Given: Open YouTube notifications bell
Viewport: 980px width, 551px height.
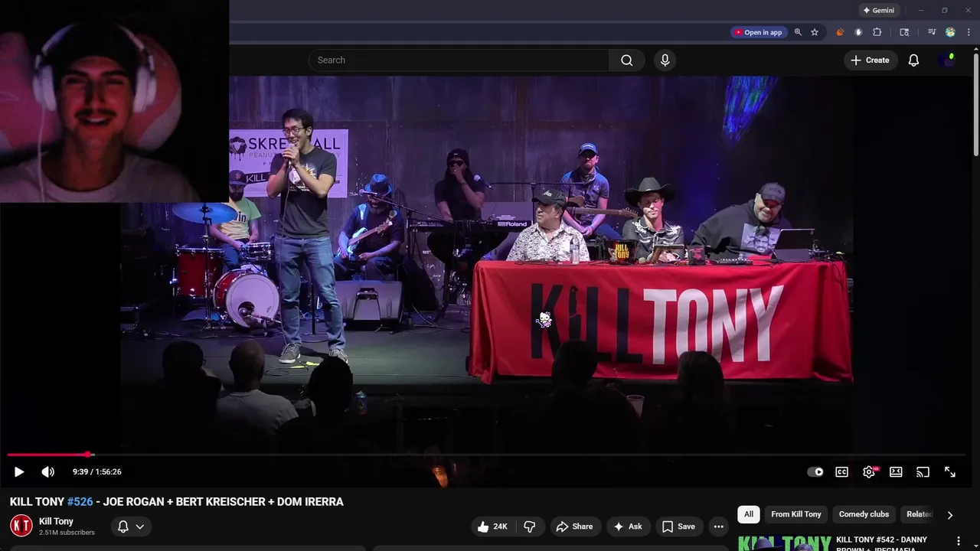Looking at the screenshot, I should tap(913, 60).
